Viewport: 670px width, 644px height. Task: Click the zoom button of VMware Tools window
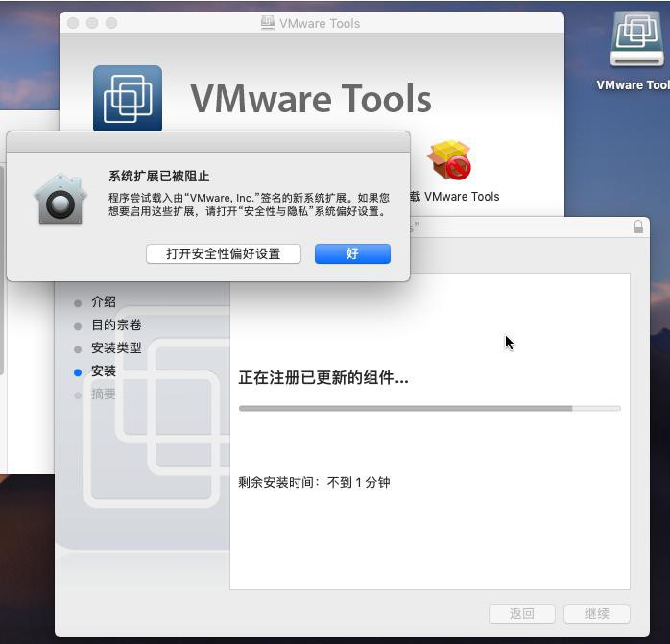pyautogui.click(x=111, y=23)
